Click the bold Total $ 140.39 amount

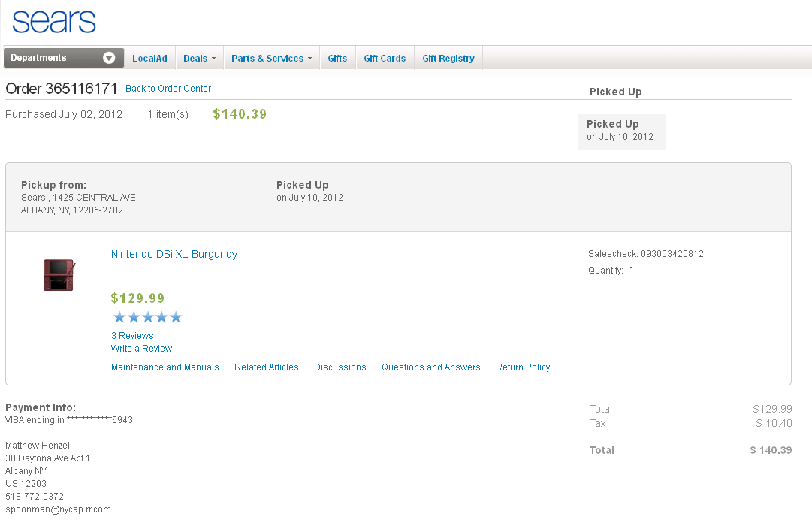(x=771, y=450)
